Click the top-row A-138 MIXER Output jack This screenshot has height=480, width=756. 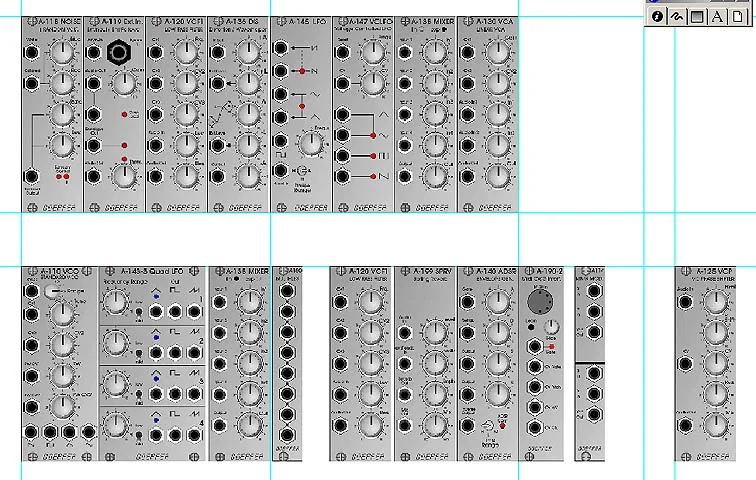(x=404, y=176)
